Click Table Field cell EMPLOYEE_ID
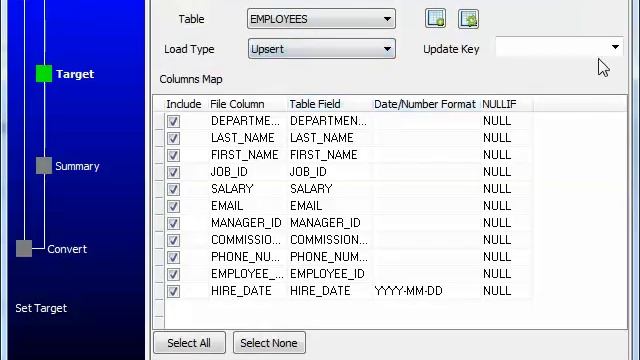Viewport: 640px width, 360px height. [x=327, y=274]
